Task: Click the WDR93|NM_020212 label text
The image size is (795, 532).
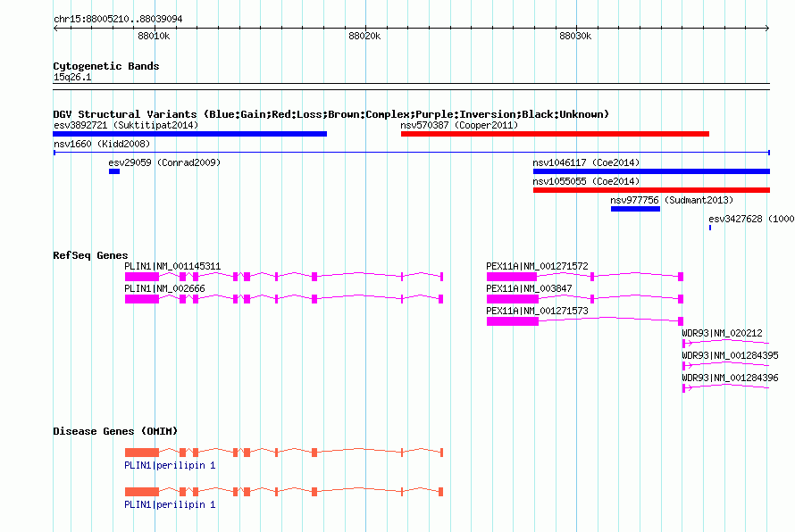Action: [722, 333]
